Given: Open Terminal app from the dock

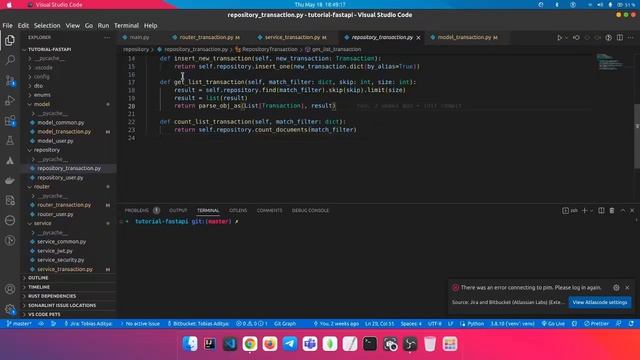Looking at the screenshot, I should pyautogui.click(x=370, y=344).
